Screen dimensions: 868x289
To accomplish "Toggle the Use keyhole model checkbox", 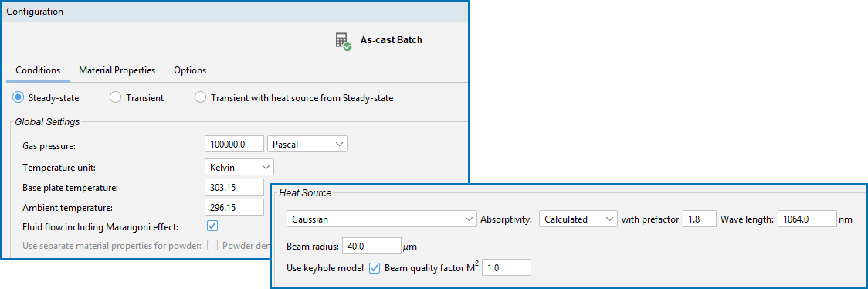I will pyautogui.click(x=375, y=268).
